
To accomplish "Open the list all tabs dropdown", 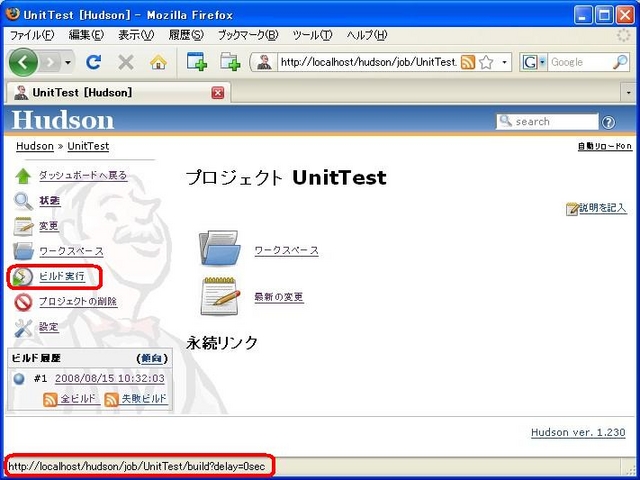I will [x=629, y=93].
